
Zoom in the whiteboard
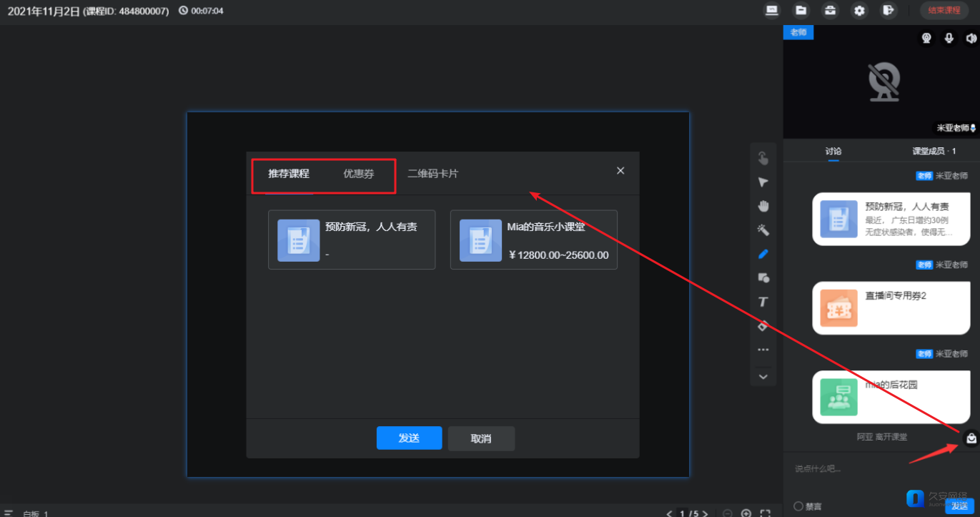coord(746,513)
